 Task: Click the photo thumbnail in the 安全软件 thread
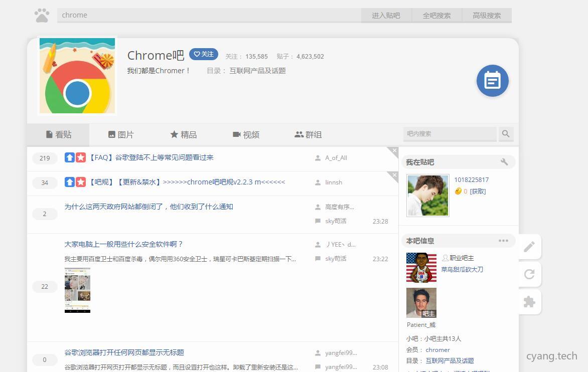77,290
